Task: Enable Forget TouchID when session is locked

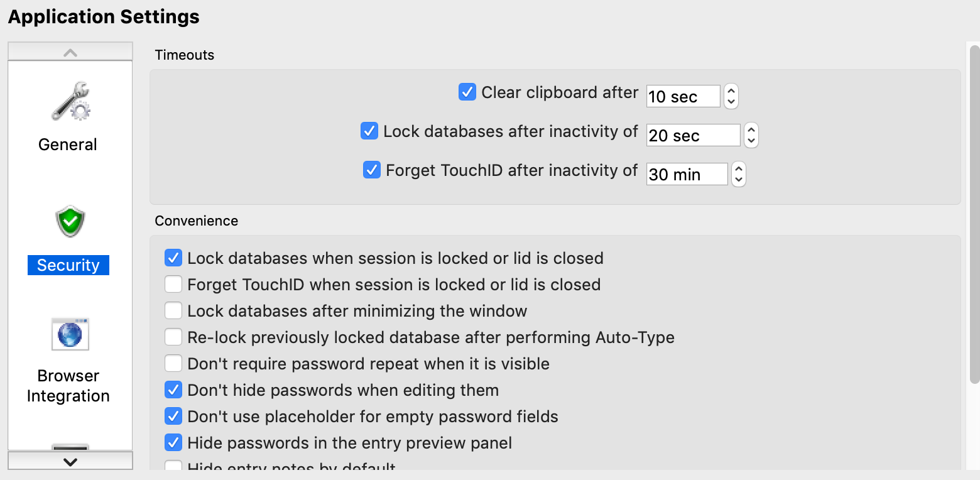Action: 173,284
